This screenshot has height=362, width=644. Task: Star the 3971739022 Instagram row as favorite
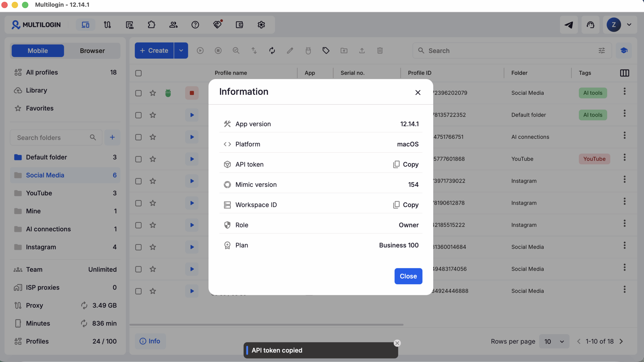(x=153, y=181)
